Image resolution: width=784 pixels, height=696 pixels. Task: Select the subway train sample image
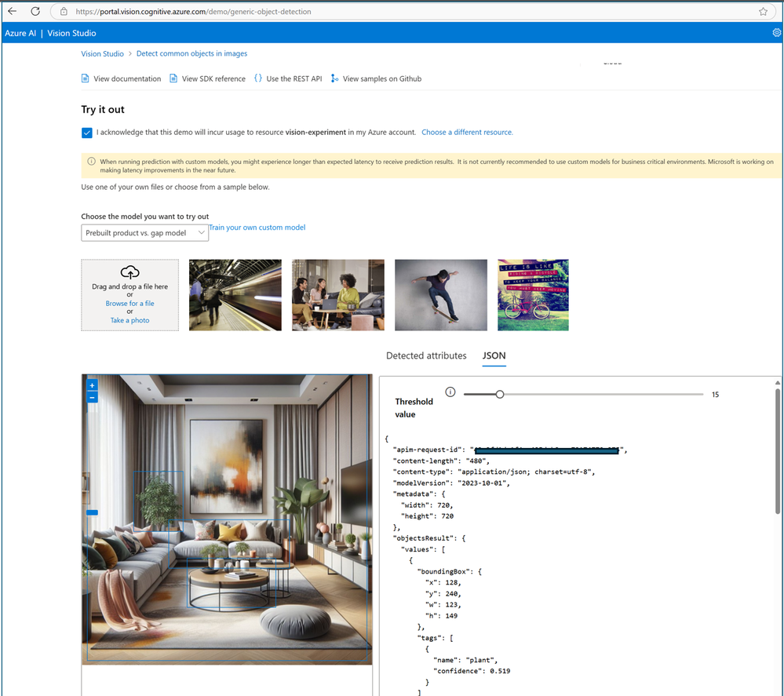[x=235, y=295]
